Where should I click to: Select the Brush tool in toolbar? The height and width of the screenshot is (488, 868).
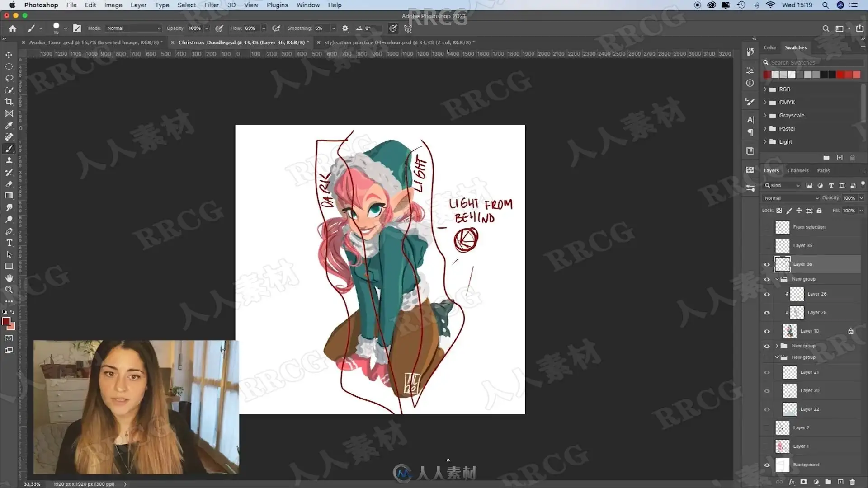point(9,149)
